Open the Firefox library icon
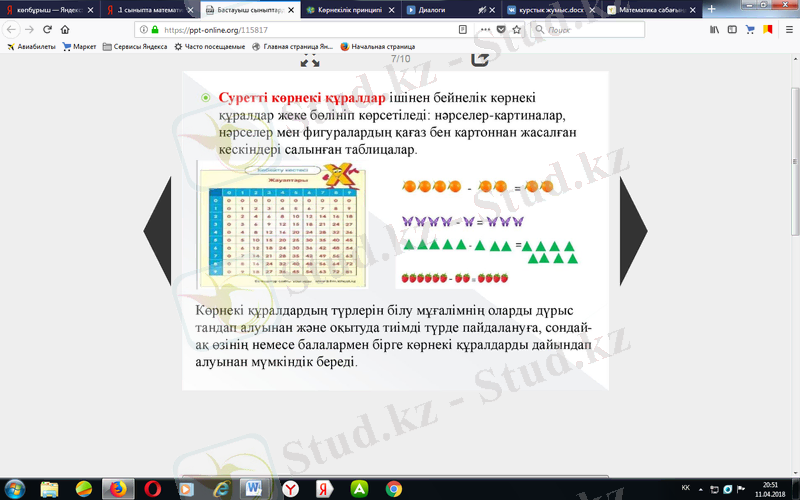Screen dimensions: 800x500 715,30
